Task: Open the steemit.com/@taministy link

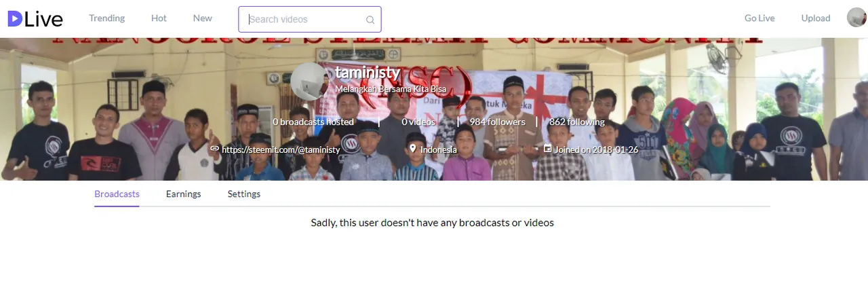Action: point(281,149)
